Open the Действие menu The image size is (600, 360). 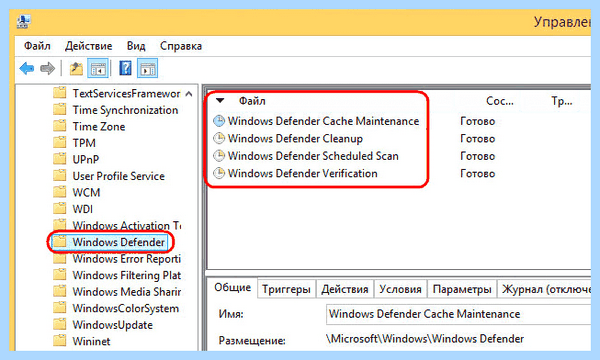click(x=88, y=46)
